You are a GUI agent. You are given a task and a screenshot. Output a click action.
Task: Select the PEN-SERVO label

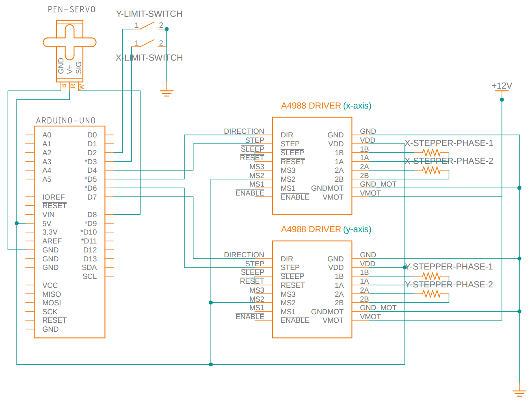click(x=72, y=9)
